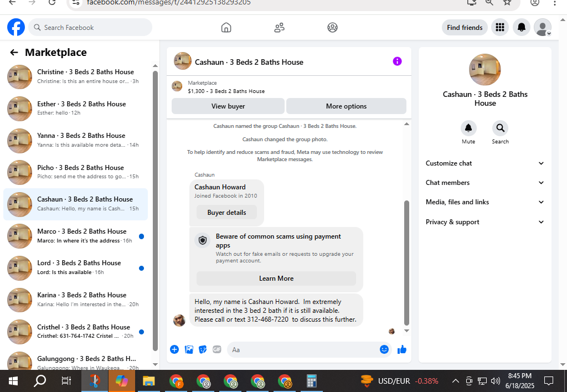The width and height of the screenshot is (567, 392).
Task: Attach a photo file icon
Action: pyautogui.click(x=189, y=349)
